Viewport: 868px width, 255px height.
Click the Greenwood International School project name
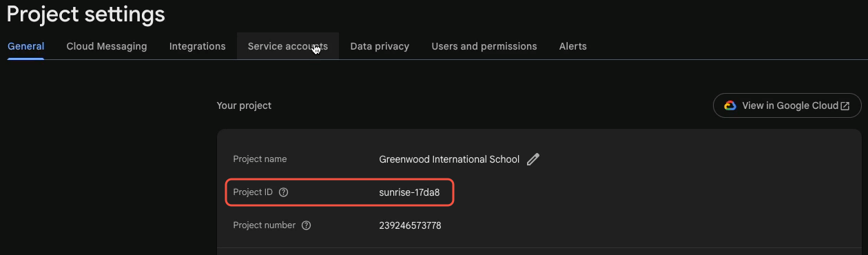(x=449, y=159)
